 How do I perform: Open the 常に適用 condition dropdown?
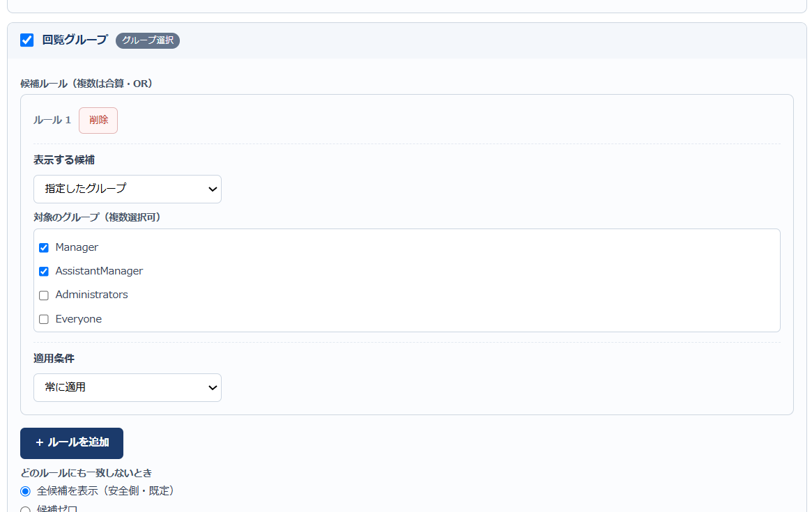pyautogui.click(x=128, y=387)
